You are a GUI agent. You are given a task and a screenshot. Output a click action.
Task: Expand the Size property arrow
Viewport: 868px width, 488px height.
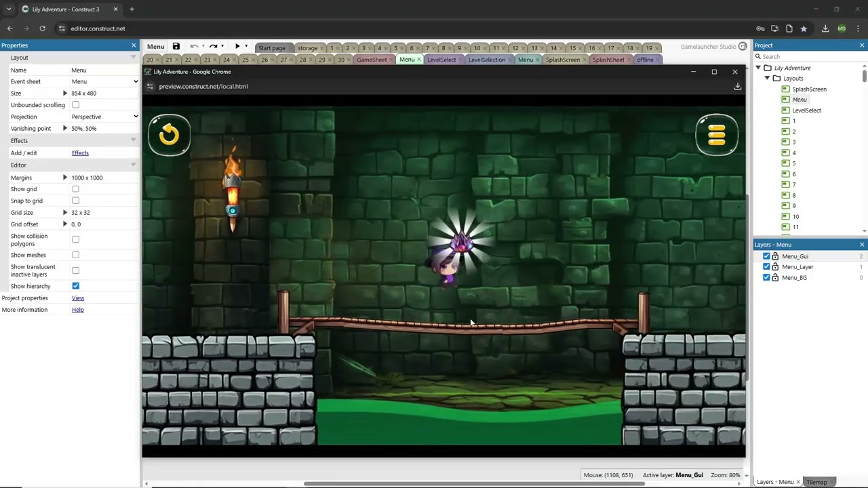[65, 93]
